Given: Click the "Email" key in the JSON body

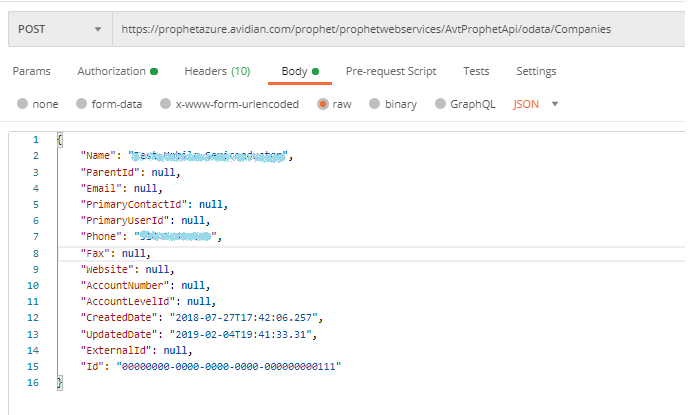Looking at the screenshot, I should (x=101, y=189).
